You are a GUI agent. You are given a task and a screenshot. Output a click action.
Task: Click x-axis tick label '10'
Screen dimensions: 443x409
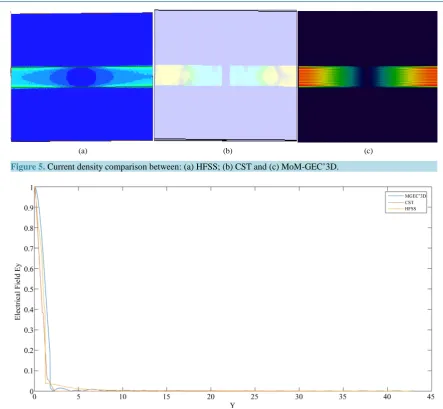pos(122,397)
